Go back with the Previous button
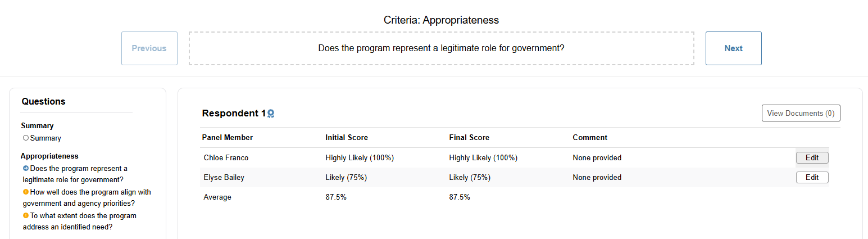This screenshot has width=868, height=239. tap(149, 48)
